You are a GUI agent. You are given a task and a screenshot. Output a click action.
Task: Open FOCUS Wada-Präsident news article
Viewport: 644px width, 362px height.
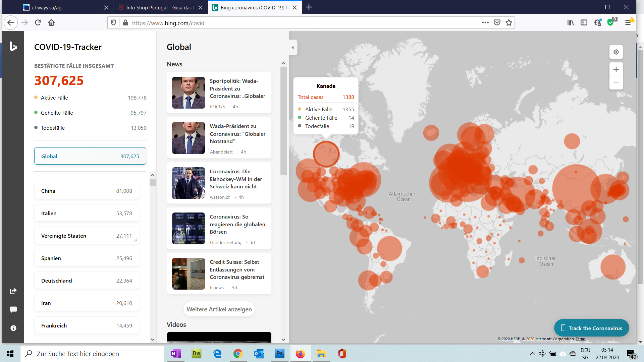point(219,93)
